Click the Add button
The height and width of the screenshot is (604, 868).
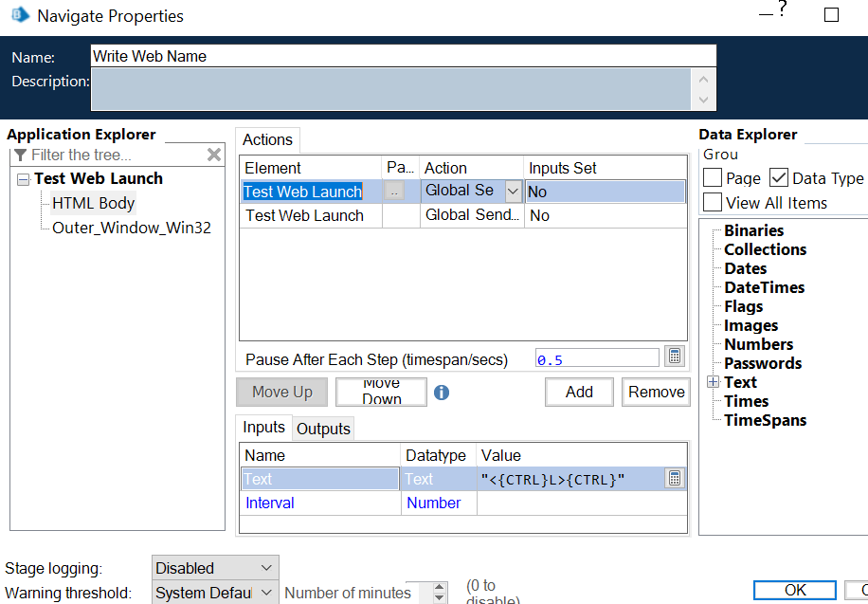[579, 392]
